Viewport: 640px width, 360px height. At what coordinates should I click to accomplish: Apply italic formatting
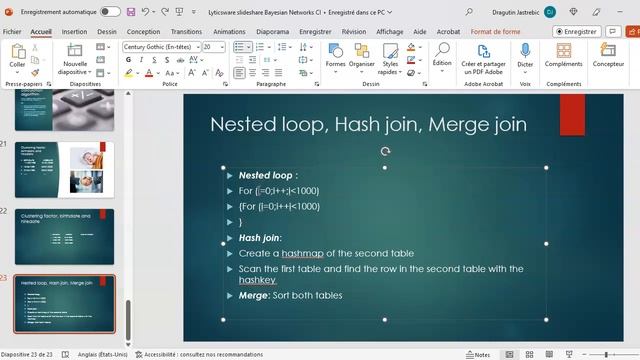pos(141,60)
